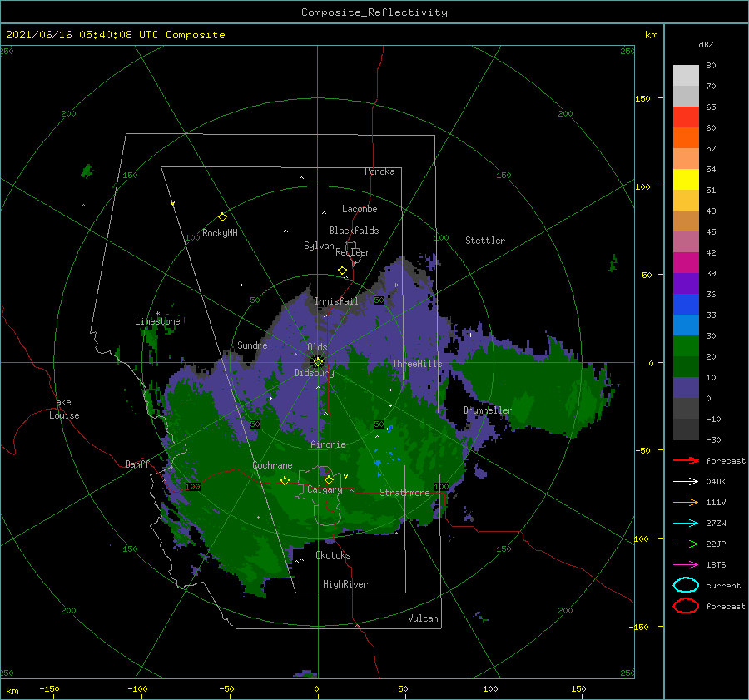Image resolution: width=749 pixels, height=700 pixels.
Task: Click the cyan current ellipse icon
Action: coord(686,585)
